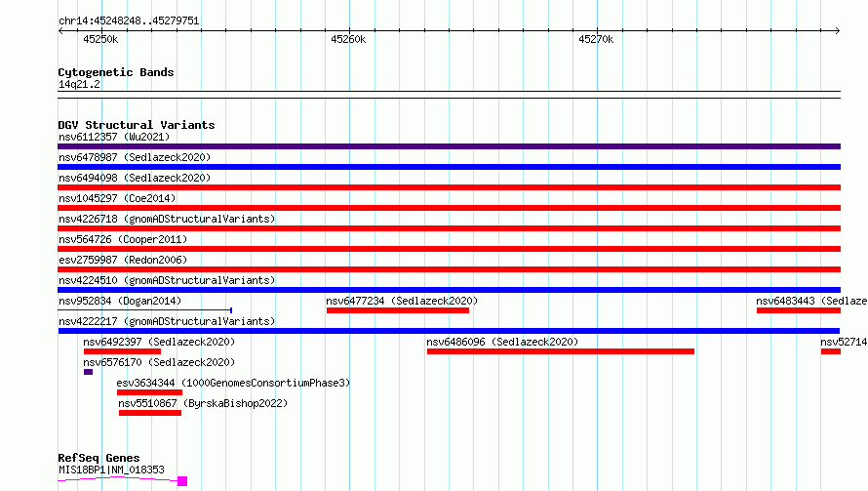The height and width of the screenshot is (491, 868).
Task: Click nsv6477234 (Sedlazeck2020) label
Action: [402, 301]
